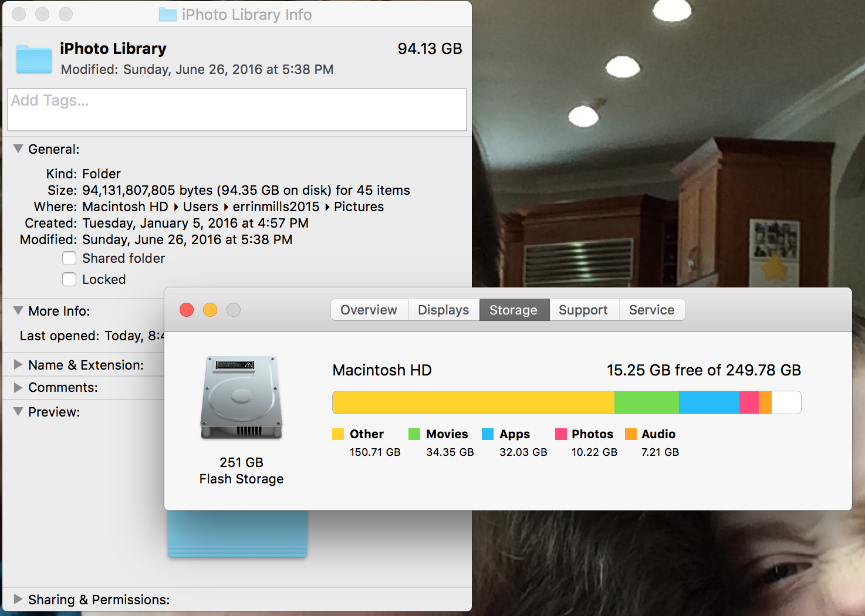Click the Audio '7.21 GB' value
This screenshot has height=616, width=865.
coord(660,452)
